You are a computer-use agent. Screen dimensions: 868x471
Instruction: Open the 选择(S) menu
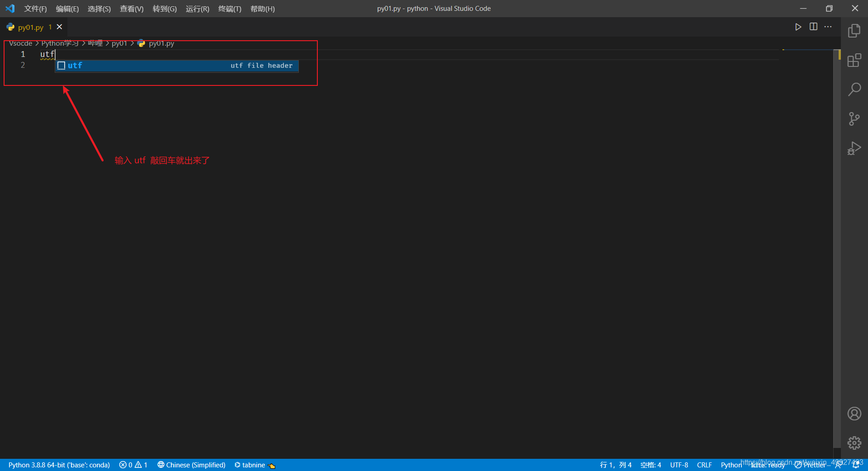coord(99,9)
